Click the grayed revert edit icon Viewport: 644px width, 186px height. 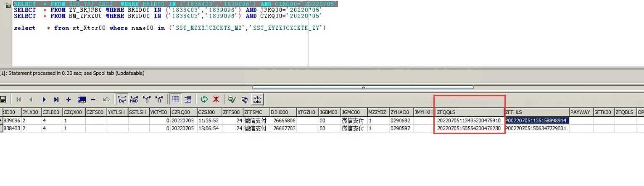tap(106, 100)
